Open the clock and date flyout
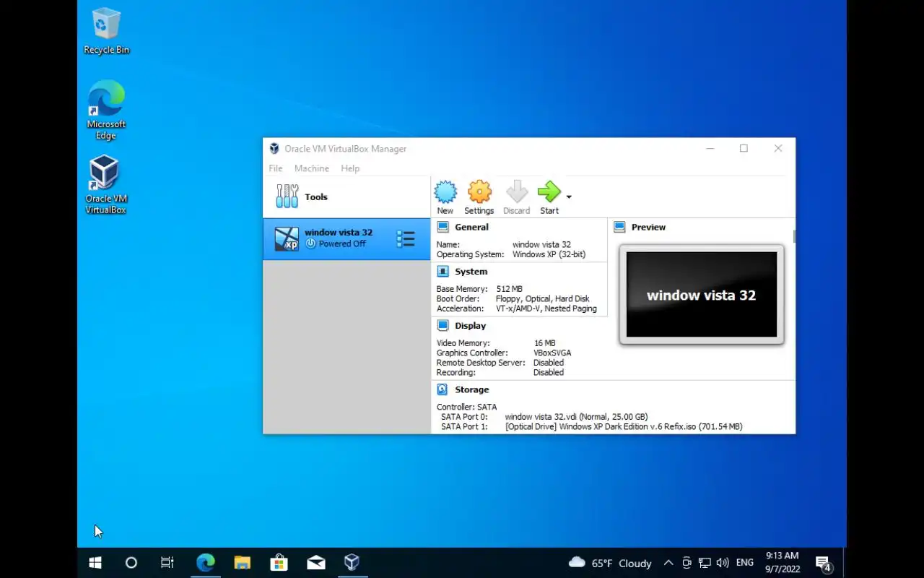The width and height of the screenshot is (924, 578). (782, 563)
